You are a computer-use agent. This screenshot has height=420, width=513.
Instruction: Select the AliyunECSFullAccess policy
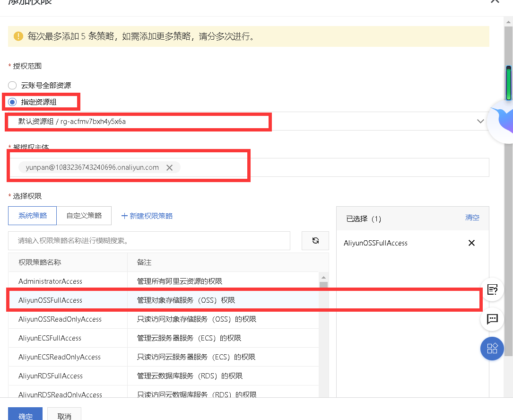164,338
